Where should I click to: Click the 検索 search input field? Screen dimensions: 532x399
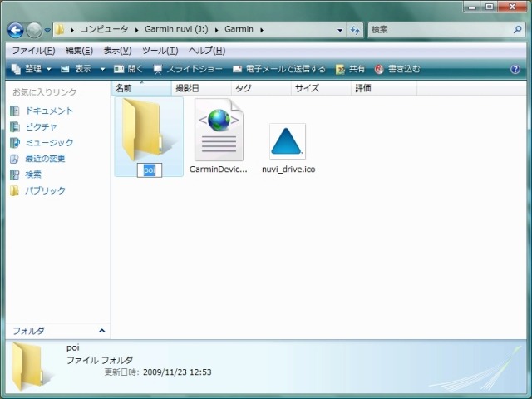441,30
